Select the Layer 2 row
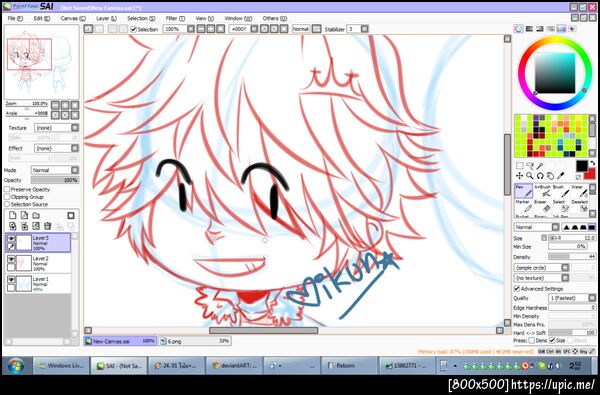Screen dimensions: 600x395 click(38, 263)
